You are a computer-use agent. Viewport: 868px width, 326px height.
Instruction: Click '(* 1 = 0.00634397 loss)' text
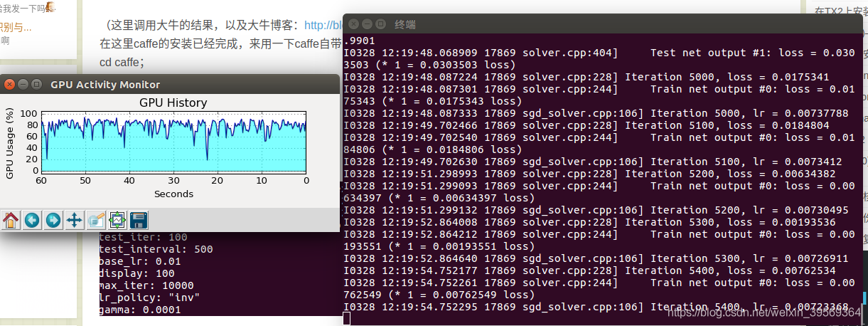click(461, 198)
